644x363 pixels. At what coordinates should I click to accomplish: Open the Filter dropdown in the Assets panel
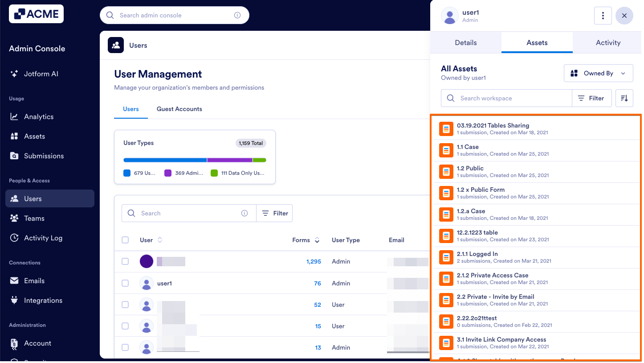591,98
